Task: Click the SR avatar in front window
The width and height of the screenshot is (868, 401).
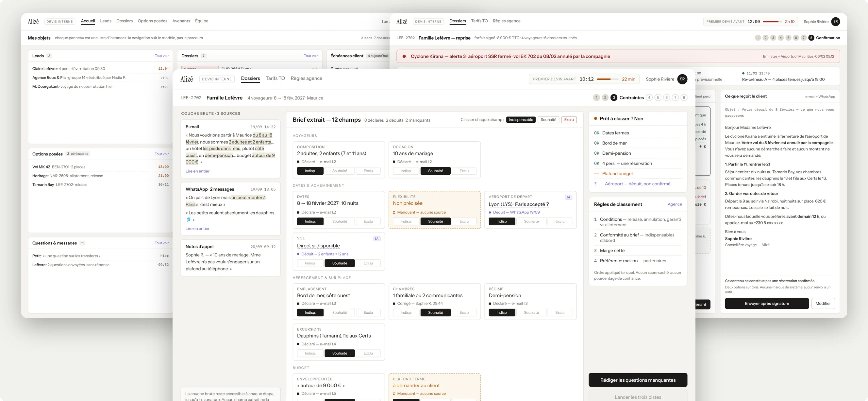Action: point(682,79)
